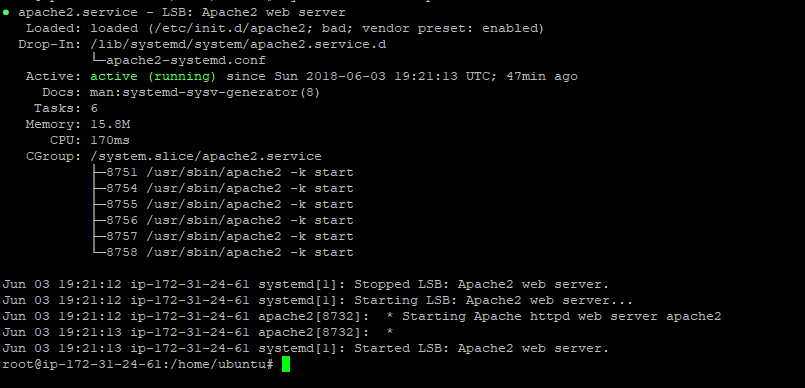Select process 8755 in the CGroup tree
Screen dimensions: 805x388
pos(222,204)
